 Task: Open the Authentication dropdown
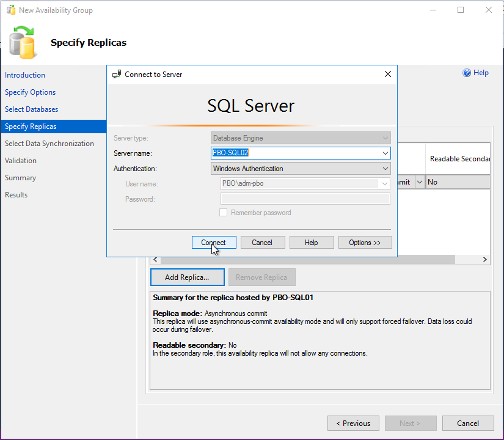pyautogui.click(x=385, y=169)
